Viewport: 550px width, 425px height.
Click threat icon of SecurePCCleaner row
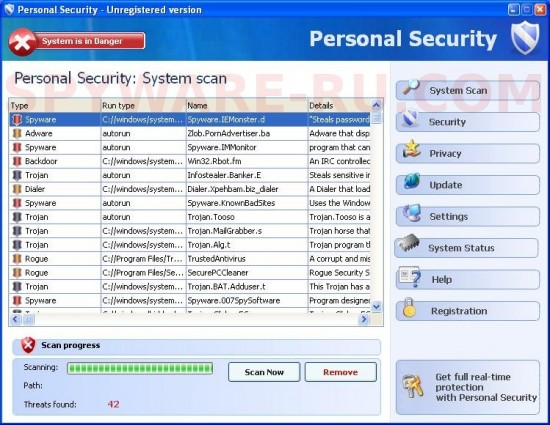click(x=16, y=273)
